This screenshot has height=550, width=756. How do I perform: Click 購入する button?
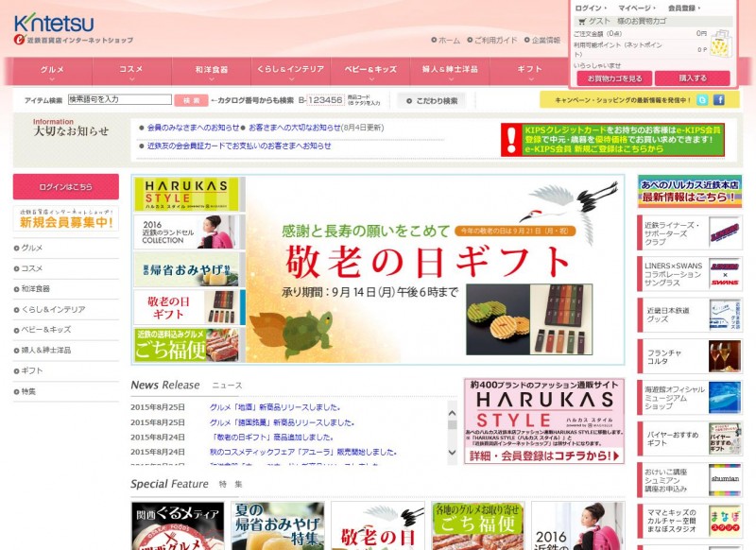[693, 78]
